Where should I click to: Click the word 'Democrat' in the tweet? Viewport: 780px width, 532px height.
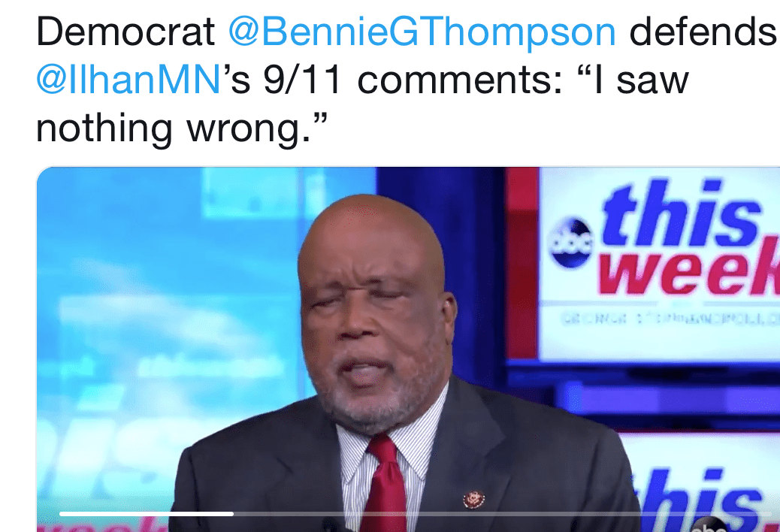click(125, 32)
